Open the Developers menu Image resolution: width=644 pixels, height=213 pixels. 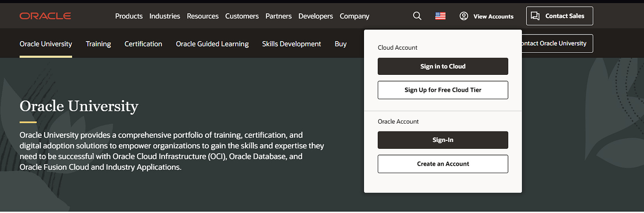(316, 16)
